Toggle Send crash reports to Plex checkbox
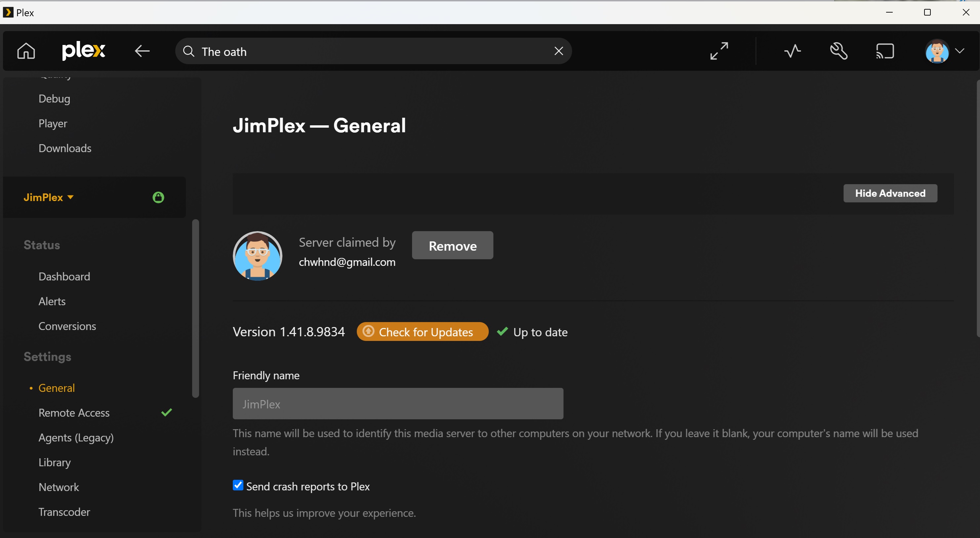Viewport: 980px width, 538px height. [x=238, y=485]
